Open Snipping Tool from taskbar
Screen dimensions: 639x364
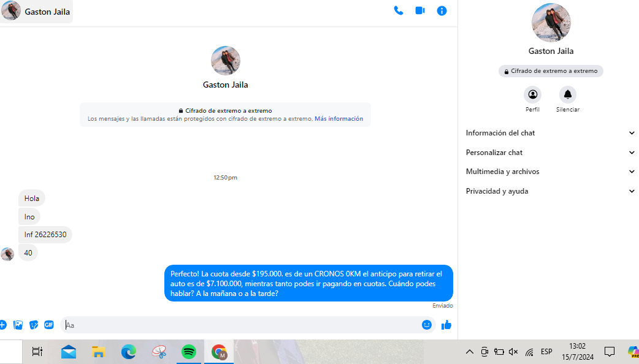tap(159, 352)
